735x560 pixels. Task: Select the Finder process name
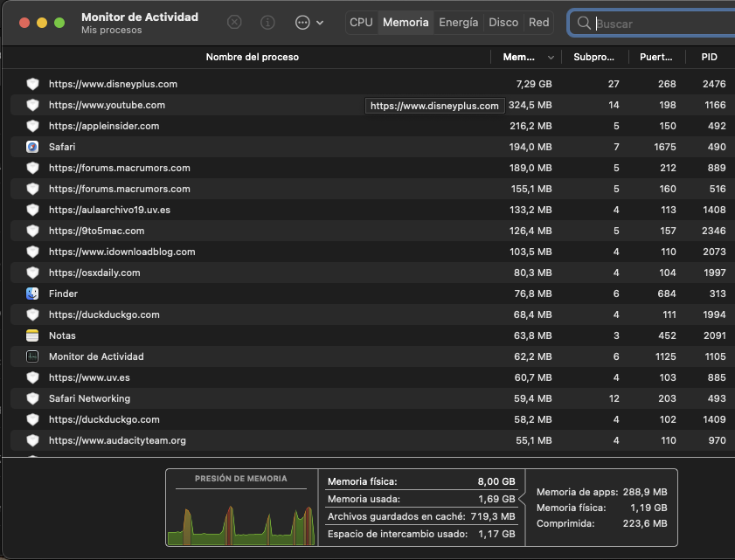click(x=63, y=294)
